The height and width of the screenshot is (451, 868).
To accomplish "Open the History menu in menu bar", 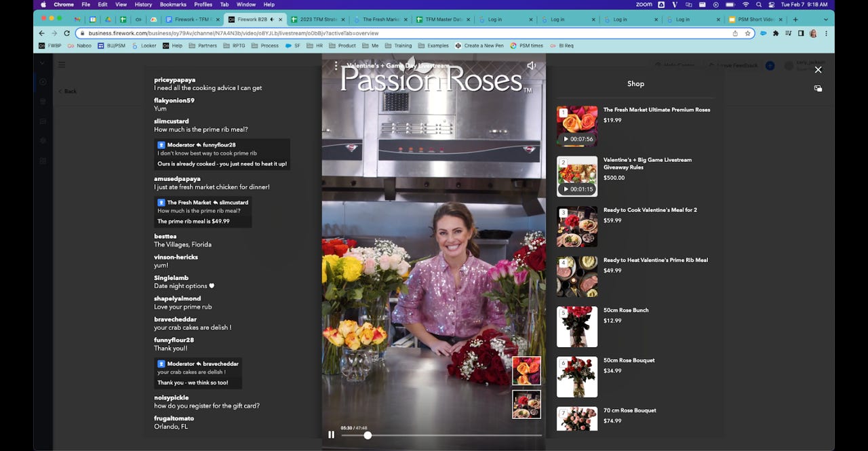I will point(143,5).
